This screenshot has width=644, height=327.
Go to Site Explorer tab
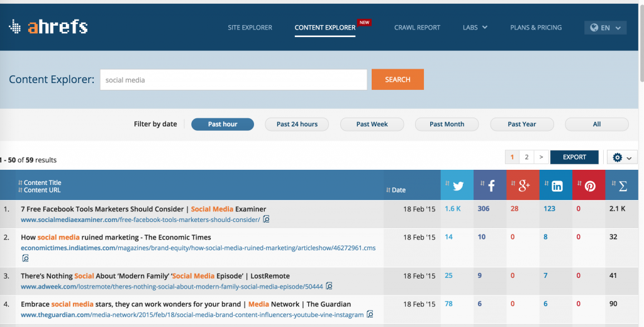[250, 28]
